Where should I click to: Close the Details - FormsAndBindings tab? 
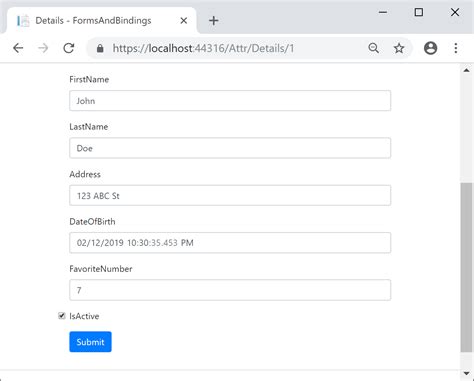(184, 21)
